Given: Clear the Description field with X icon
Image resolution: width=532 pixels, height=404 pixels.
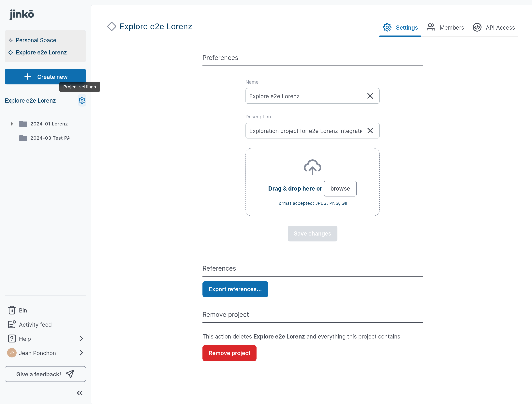Looking at the screenshot, I should click(x=370, y=131).
